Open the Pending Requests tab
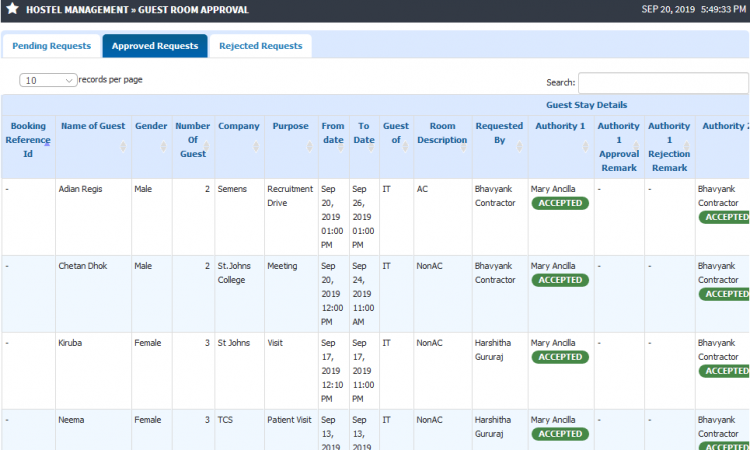 click(x=51, y=46)
